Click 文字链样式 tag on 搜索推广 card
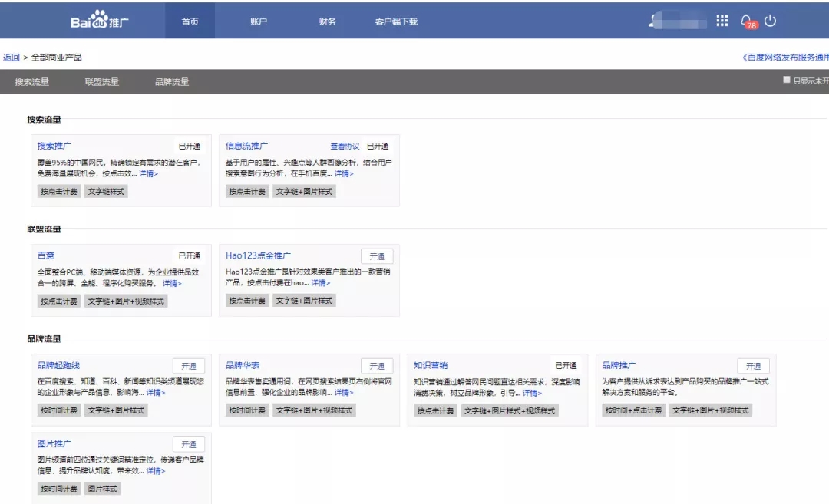 pos(106,191)
